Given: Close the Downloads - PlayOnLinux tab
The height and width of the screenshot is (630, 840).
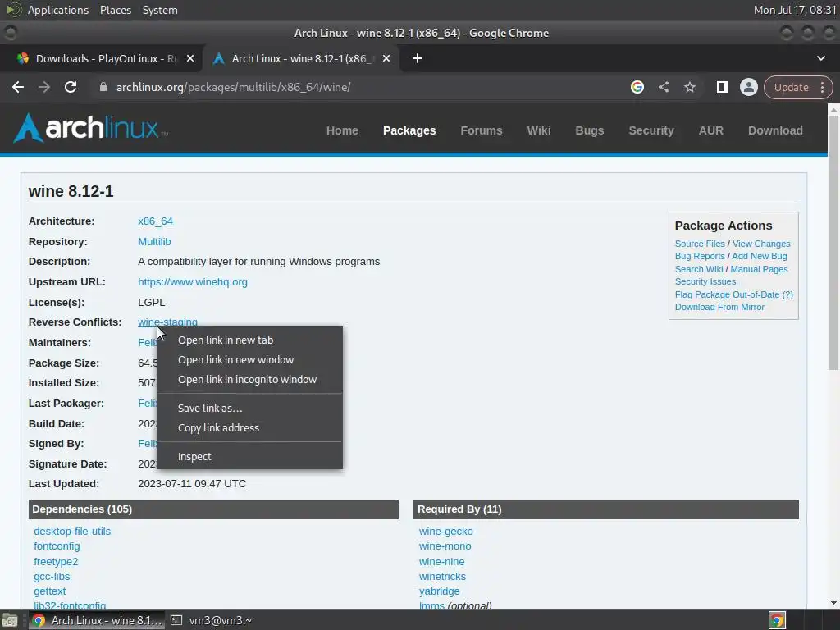Looking at the screenshot, I should 190,58.
